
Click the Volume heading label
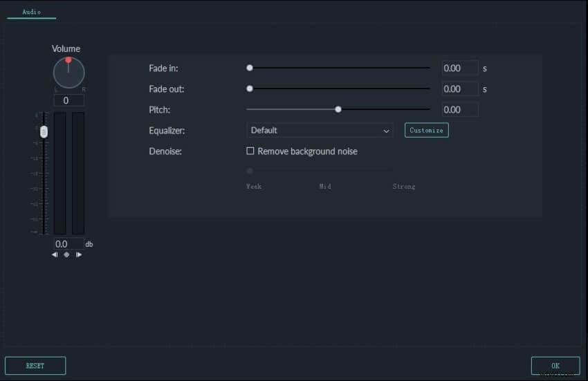click(66, 49)
